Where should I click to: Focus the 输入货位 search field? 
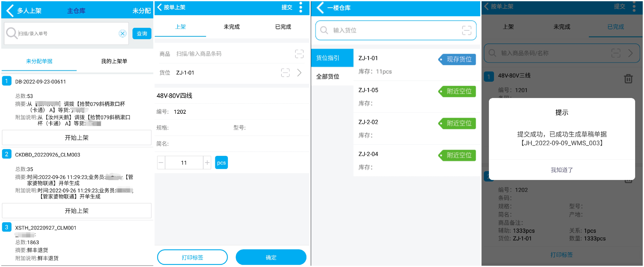coord(396,30)
